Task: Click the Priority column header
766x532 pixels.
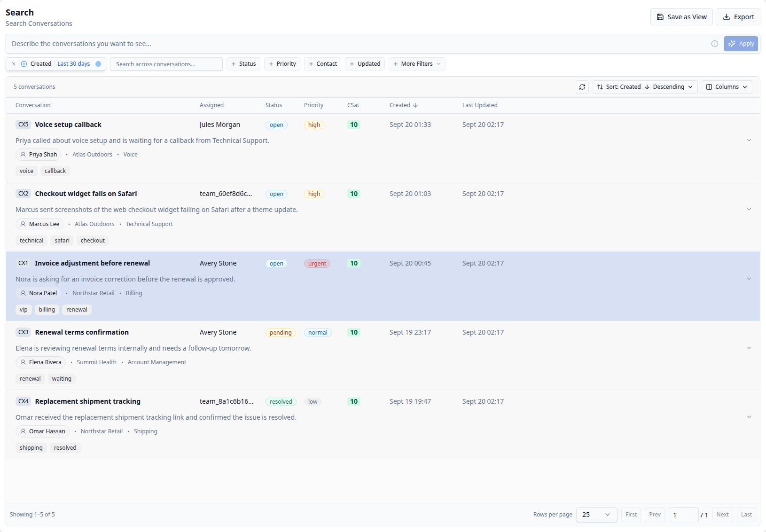Action: click(x=313, y=105)
